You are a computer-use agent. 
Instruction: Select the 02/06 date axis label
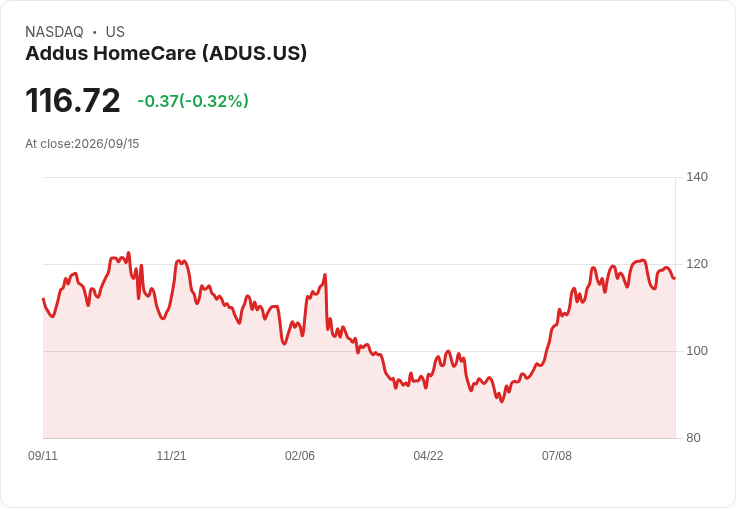coord(300,456)
